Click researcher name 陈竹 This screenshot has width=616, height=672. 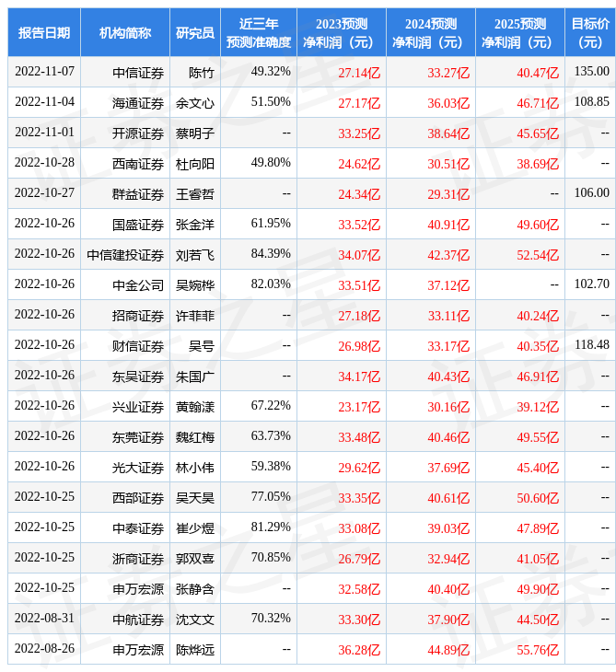[x=202, y=73]
